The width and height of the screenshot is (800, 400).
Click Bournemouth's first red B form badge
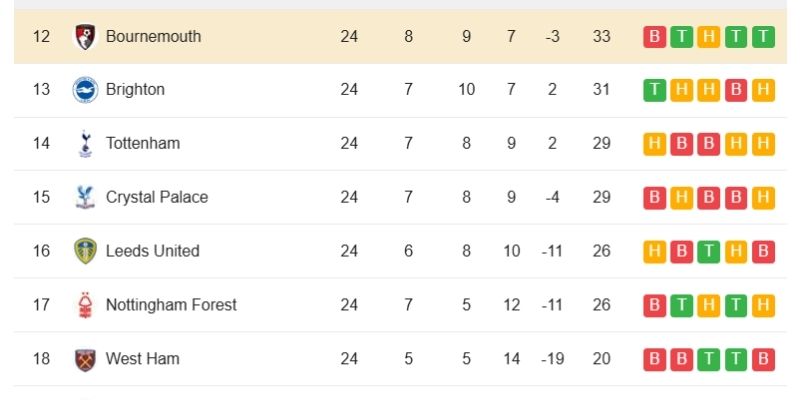[x=654, y=37]
